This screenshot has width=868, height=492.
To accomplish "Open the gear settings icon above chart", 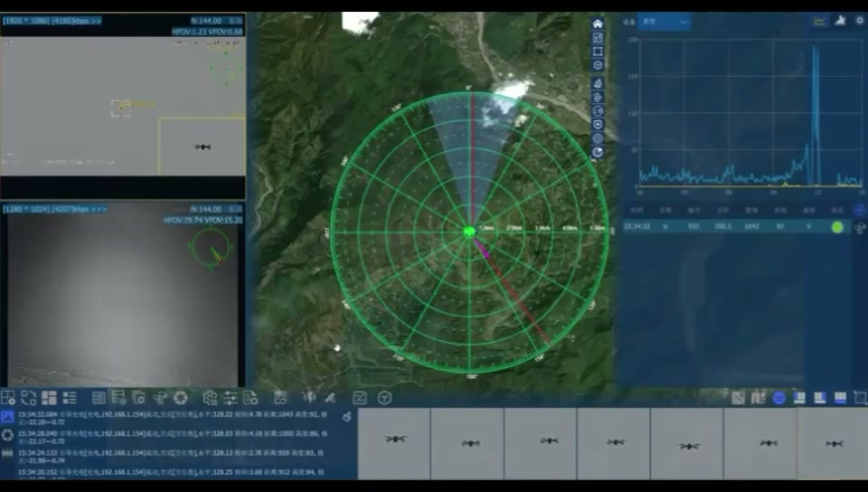I will tap(860, 21).
